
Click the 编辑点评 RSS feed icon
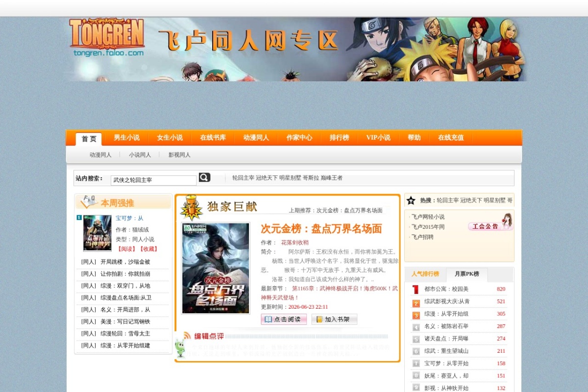(187, 336)
